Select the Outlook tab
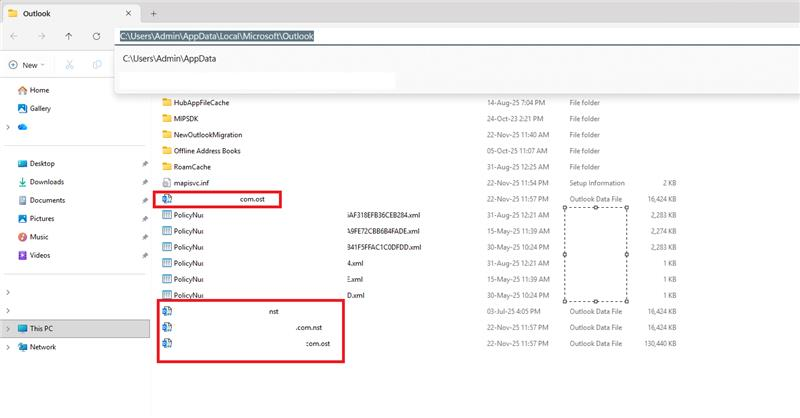This screenshot has width=800, height=418. 71,13
